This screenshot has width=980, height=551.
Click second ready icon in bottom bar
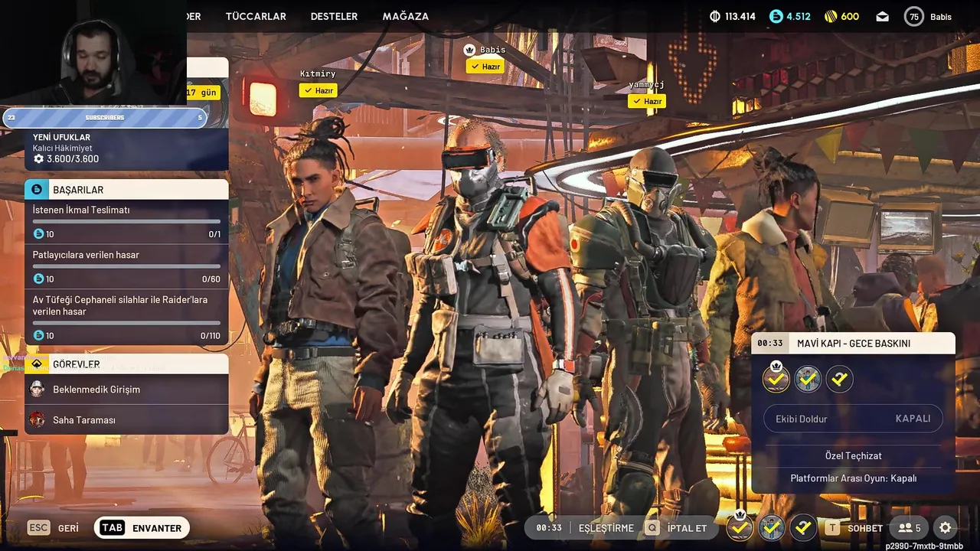point(772,528)
